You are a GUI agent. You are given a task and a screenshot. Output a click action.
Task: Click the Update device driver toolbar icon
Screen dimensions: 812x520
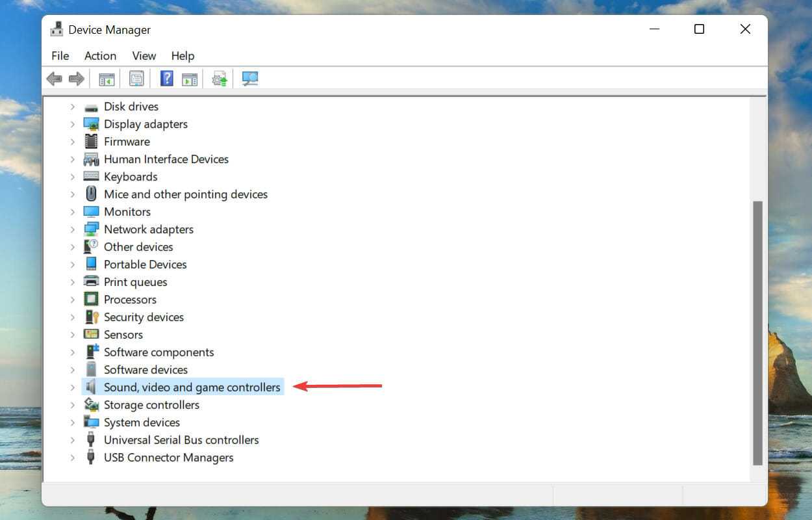(x=220, y=79)
